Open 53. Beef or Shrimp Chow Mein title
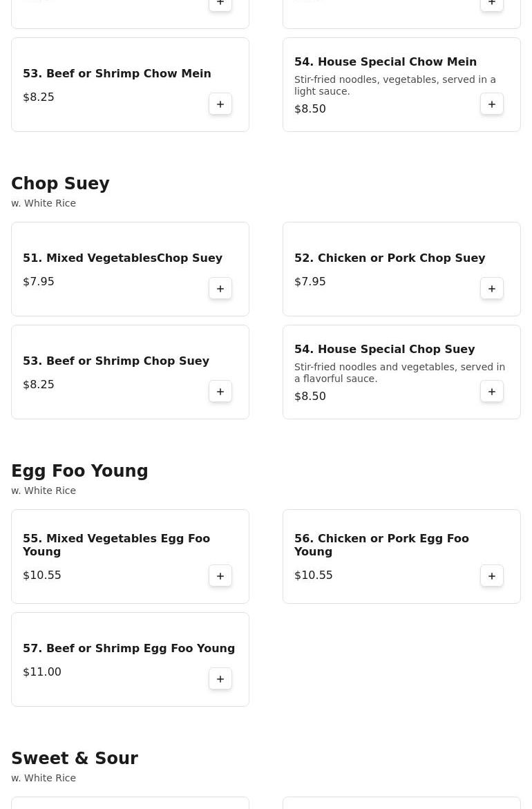Screen dimensions: 532x809 pyautogui.click(x=117, y=74)
